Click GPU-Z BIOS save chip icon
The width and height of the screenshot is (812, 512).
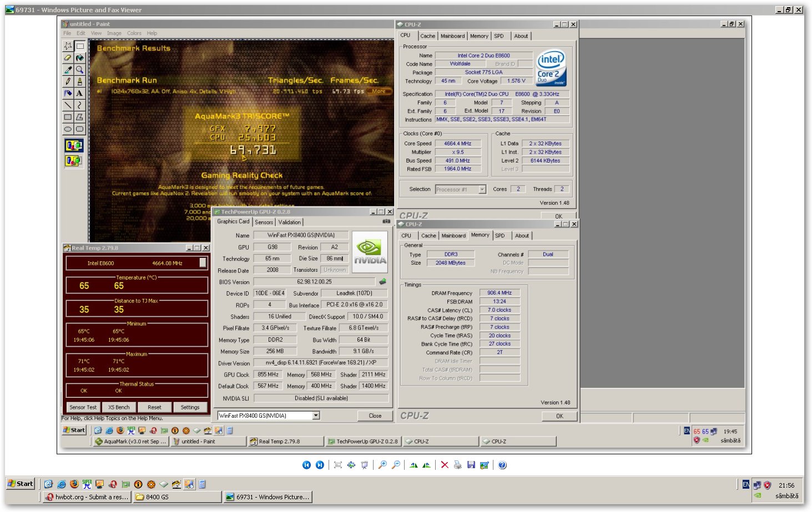point(382,282)
